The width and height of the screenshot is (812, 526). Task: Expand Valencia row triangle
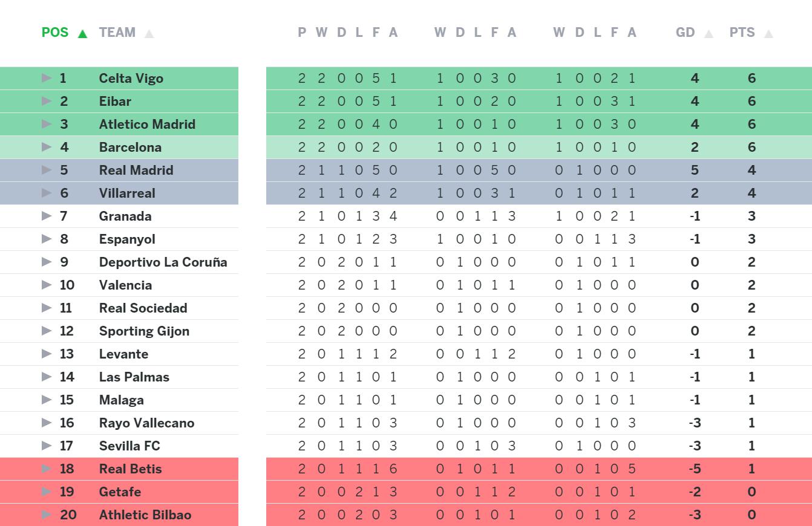[47, 285]
